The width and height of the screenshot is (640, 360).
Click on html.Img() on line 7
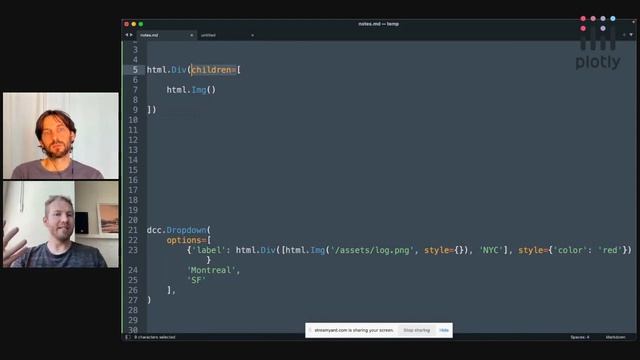[x=191, y=90]
